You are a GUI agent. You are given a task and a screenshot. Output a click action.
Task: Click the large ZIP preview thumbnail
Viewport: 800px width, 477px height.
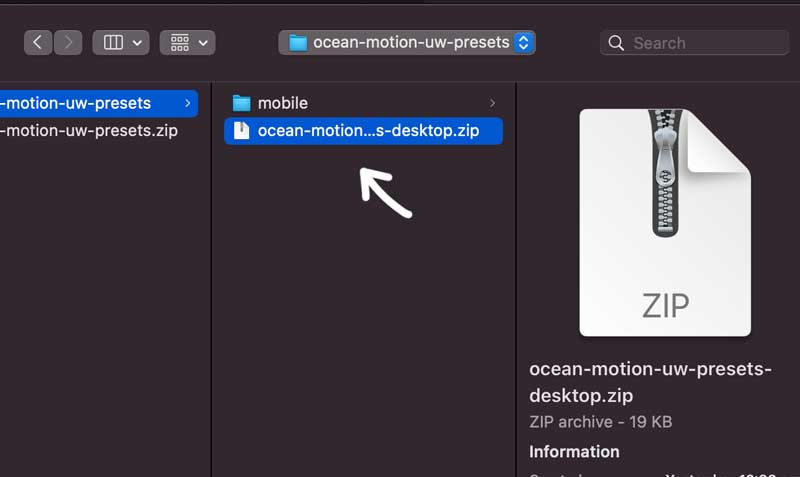click(x=664, y=222)
